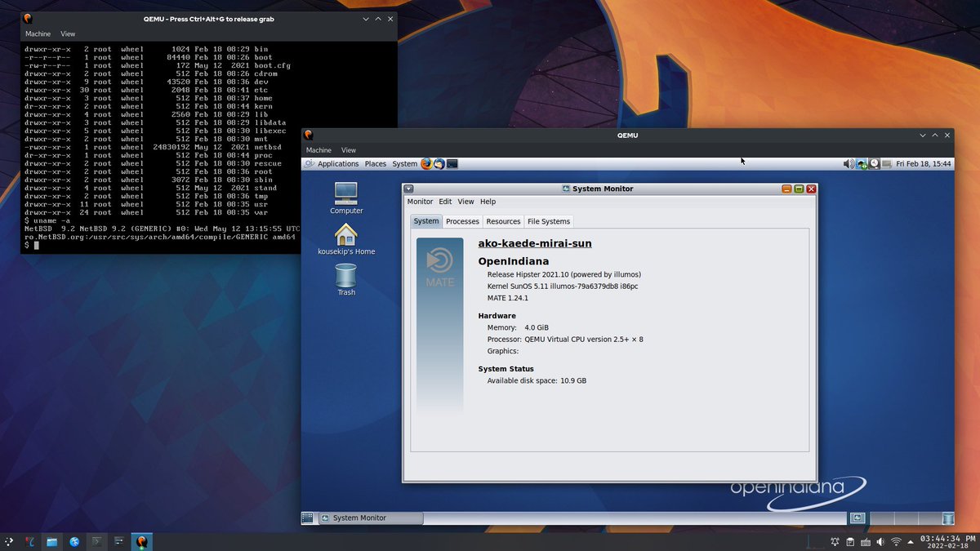This screenshot has height=551, width=980.
Task: Click the Kernel SunOS 5.11 line
Action: (563, 287)
